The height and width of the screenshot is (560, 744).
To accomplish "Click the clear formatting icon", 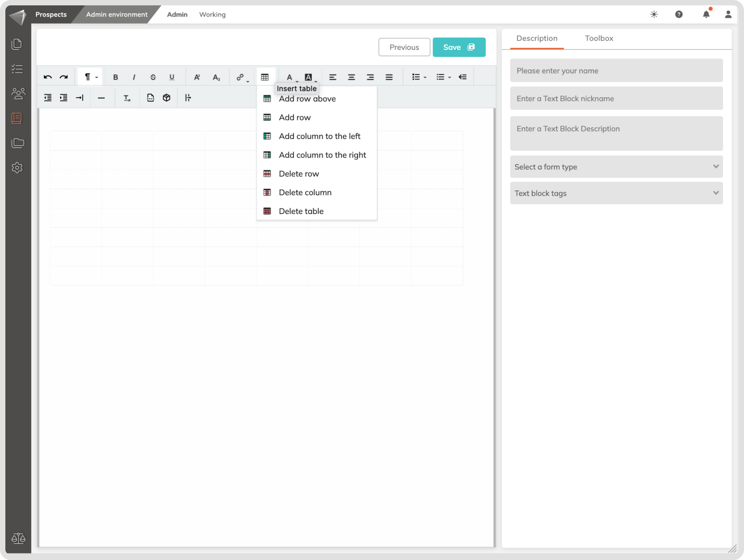I will pos(127,98).
